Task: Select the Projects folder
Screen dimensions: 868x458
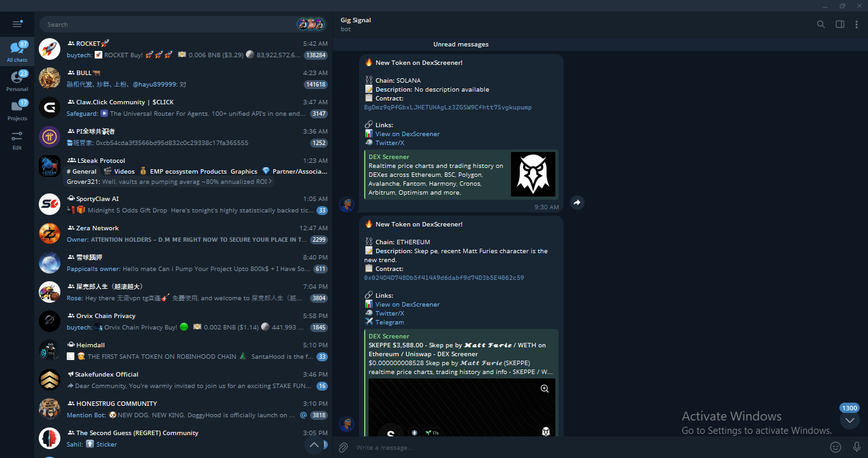Action: point(17,110)
